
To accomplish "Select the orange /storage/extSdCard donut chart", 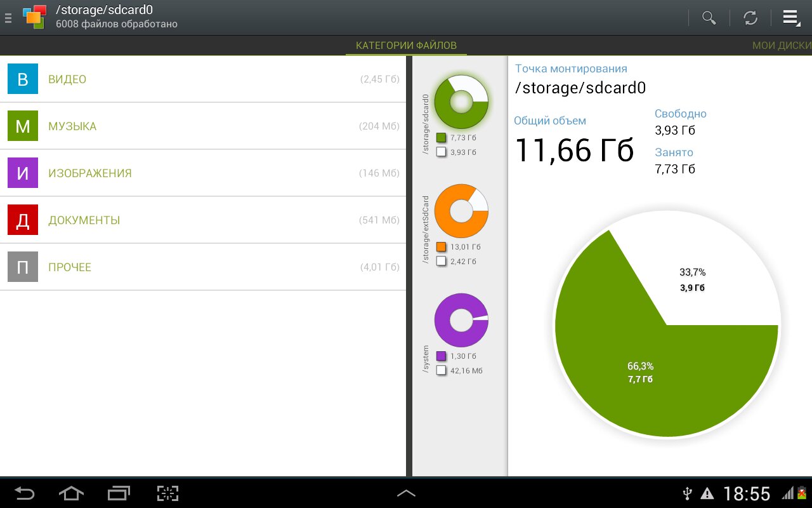I will click(461, 211).
